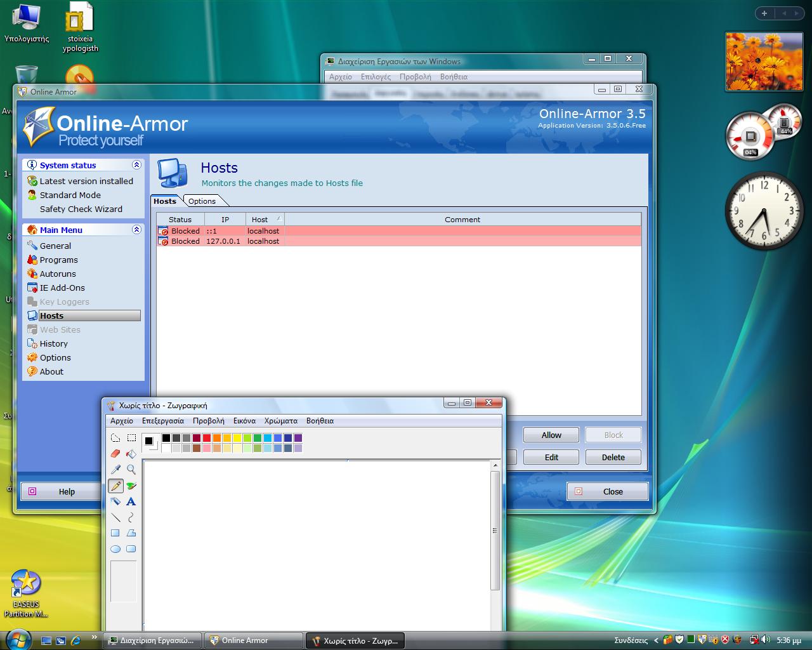Pick the purple color swatch in Paint
The height and width of the screenshot is (650, 812).
[298, 438]
